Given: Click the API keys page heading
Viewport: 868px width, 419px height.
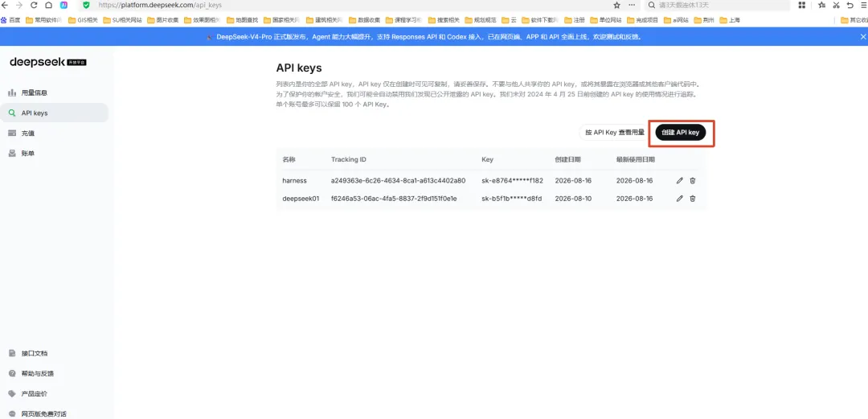Looking at the screenshot, I should click(299, 68).
